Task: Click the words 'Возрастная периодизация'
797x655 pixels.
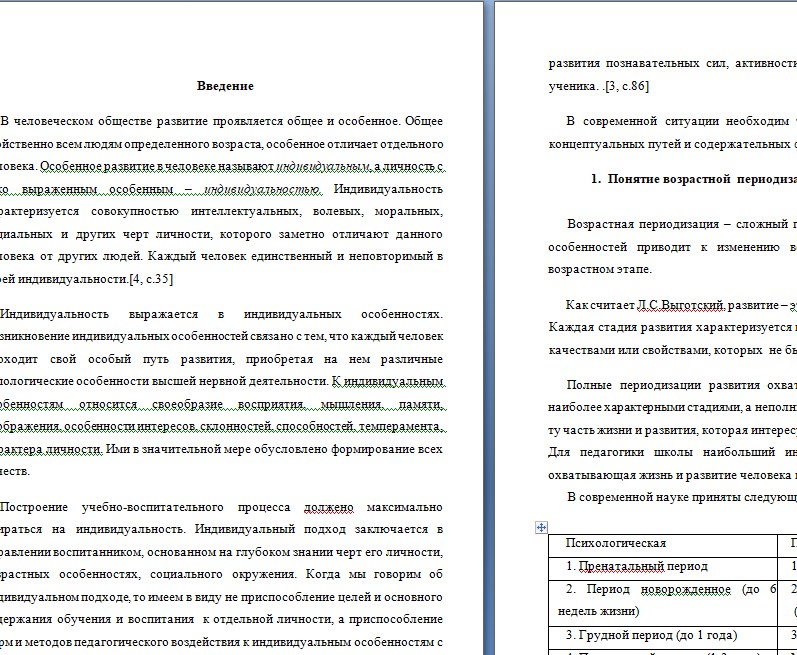Action: (643, 224)
